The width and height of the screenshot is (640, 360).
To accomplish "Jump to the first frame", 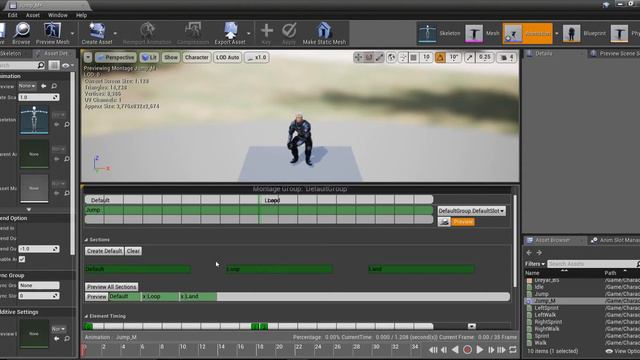I will click(x=433, y=350).
